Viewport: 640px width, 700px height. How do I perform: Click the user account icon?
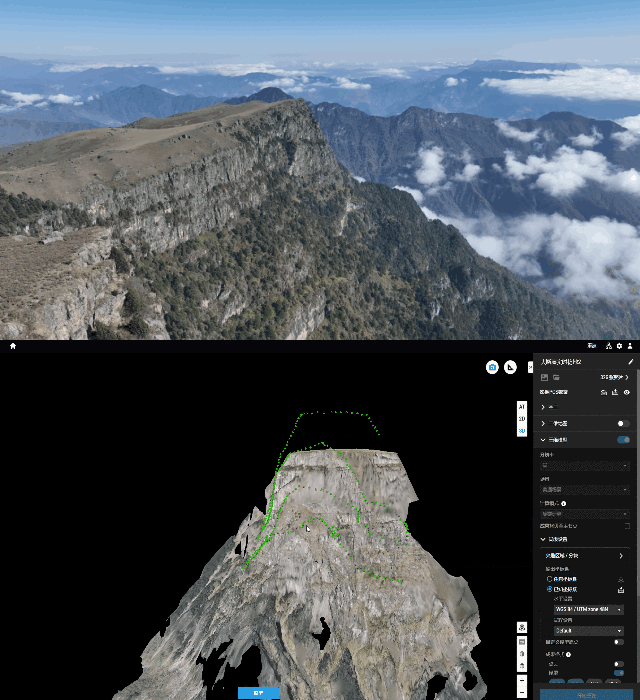630,346
